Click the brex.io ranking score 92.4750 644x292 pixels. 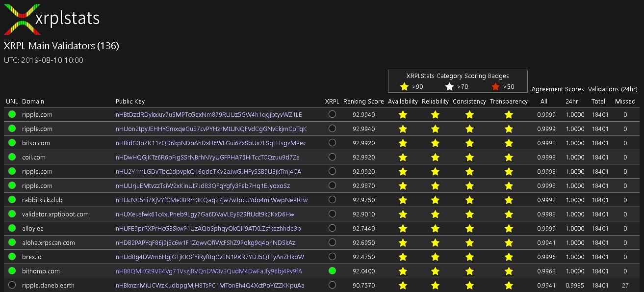[x=364, y=257]
